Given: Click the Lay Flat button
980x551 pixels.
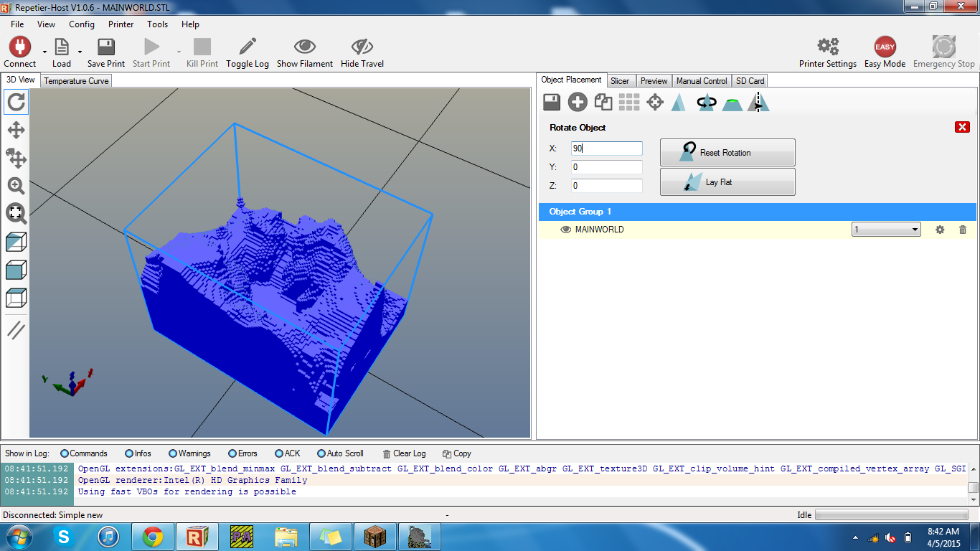Looking at the screenshot, I should (x=727, y=182).
